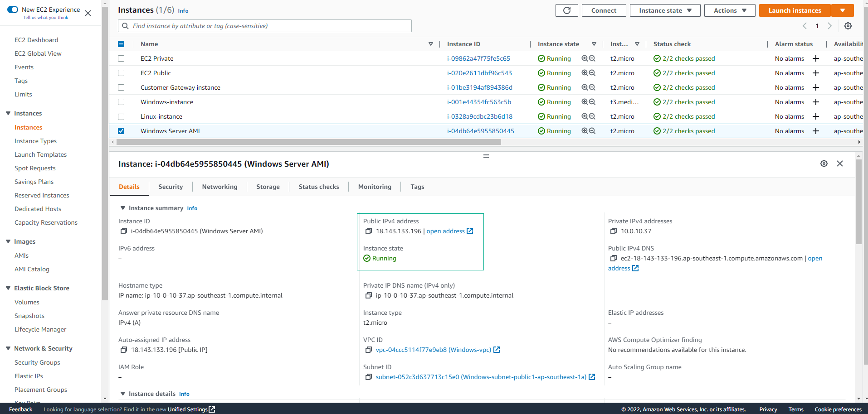Switch to Monitoring tab
Viewport: 868px width, 414px height.
375,187
